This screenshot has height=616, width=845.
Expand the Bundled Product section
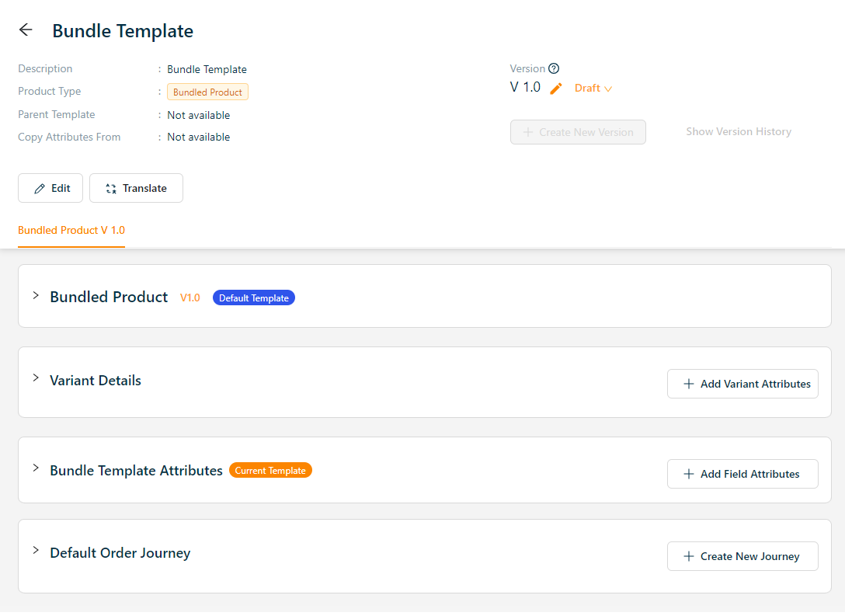click(36, 296)
